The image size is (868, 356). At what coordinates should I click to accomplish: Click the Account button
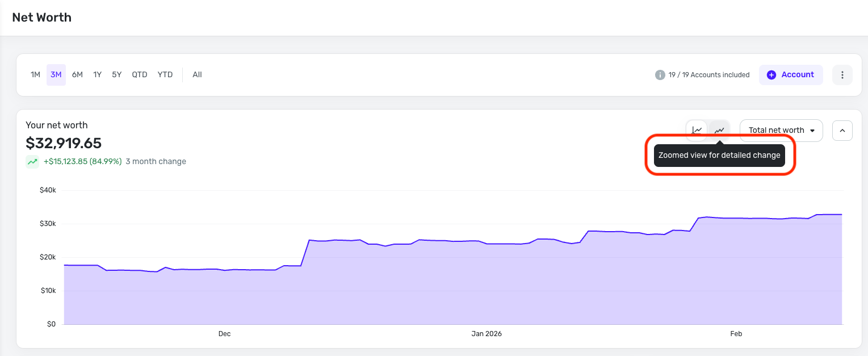[x=791, y=74]
